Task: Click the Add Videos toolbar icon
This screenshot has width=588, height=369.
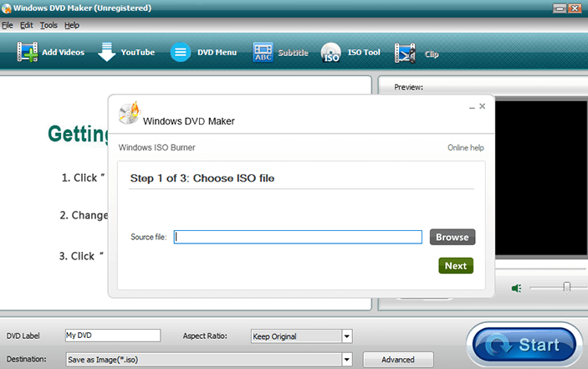Action: click(28, 53)
